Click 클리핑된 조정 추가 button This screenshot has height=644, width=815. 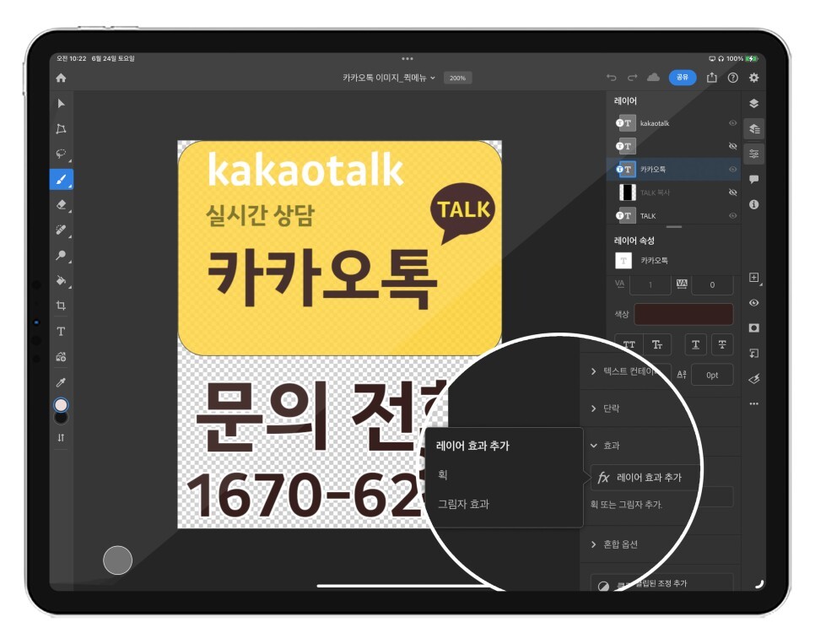(x=661, y=583)
